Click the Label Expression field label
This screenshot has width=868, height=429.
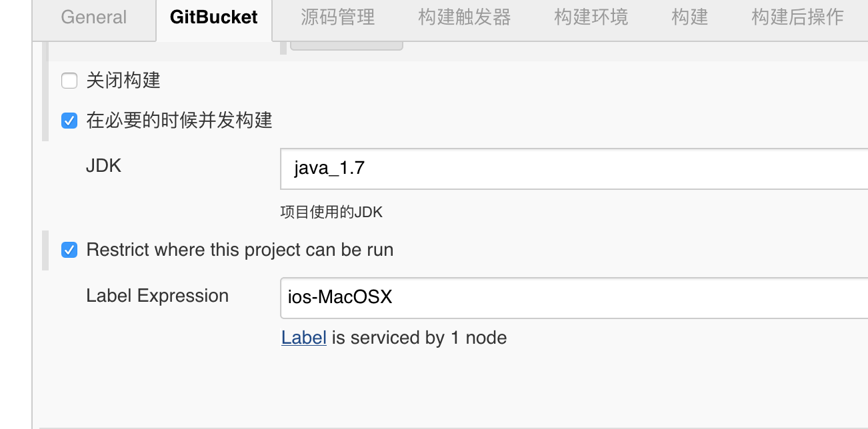[x=157, y=296]
